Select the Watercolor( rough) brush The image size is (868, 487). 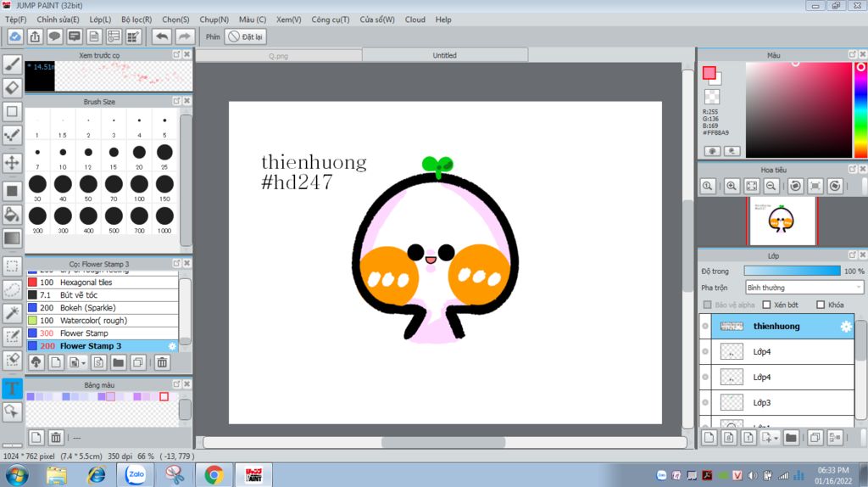103,320
